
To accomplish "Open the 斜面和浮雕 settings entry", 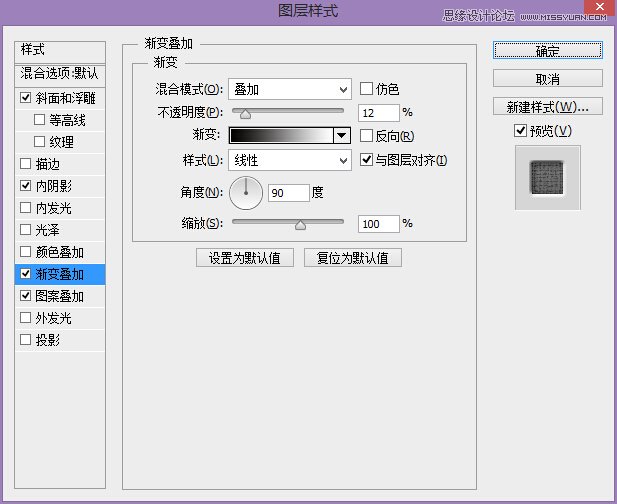I will pyautogui.click(x=65, y=98).
